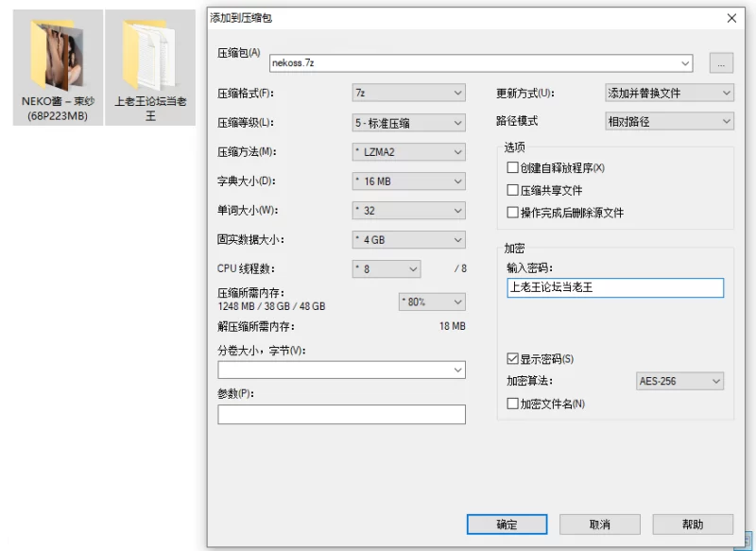
Task: Uncheck the 显示密码 checkbox
Action: (512, 358)
